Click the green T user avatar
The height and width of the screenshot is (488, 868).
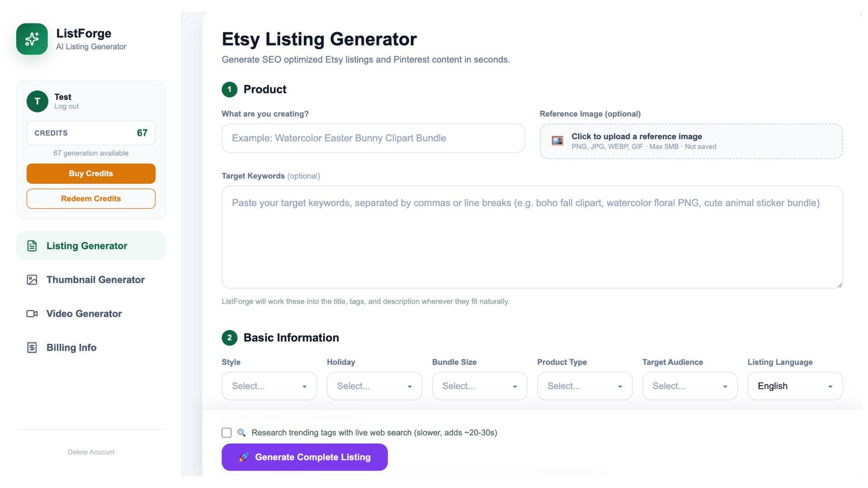[x=38, y=101]
